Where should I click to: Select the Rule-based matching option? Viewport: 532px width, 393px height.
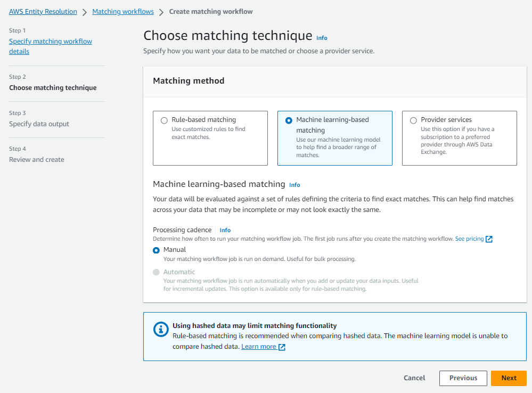tap(164, 120)
